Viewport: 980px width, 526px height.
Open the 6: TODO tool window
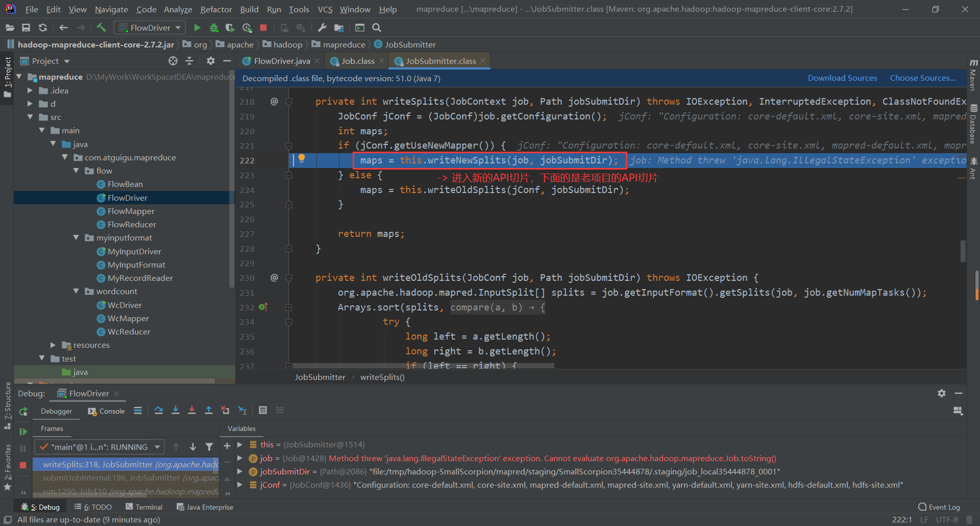[x=93, y=507]
